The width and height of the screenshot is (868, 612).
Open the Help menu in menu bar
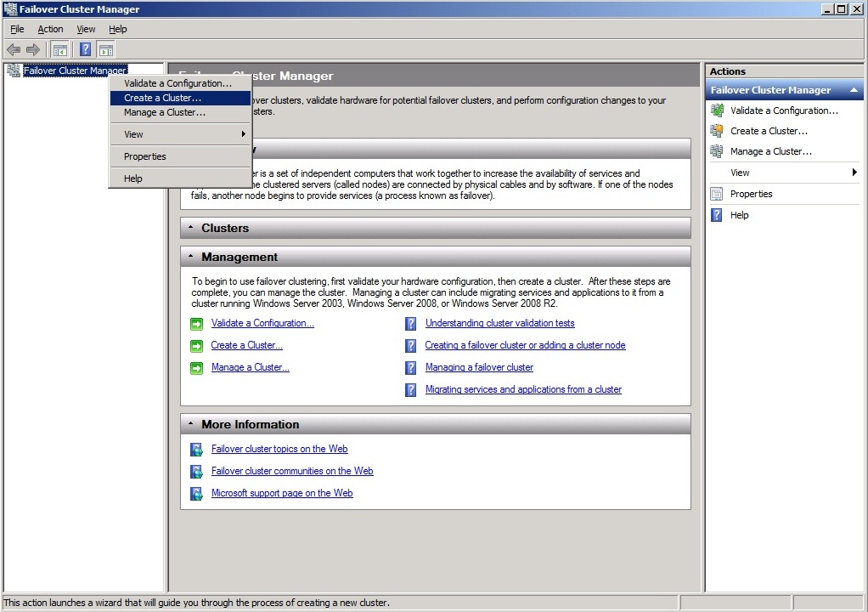point(118,29)
